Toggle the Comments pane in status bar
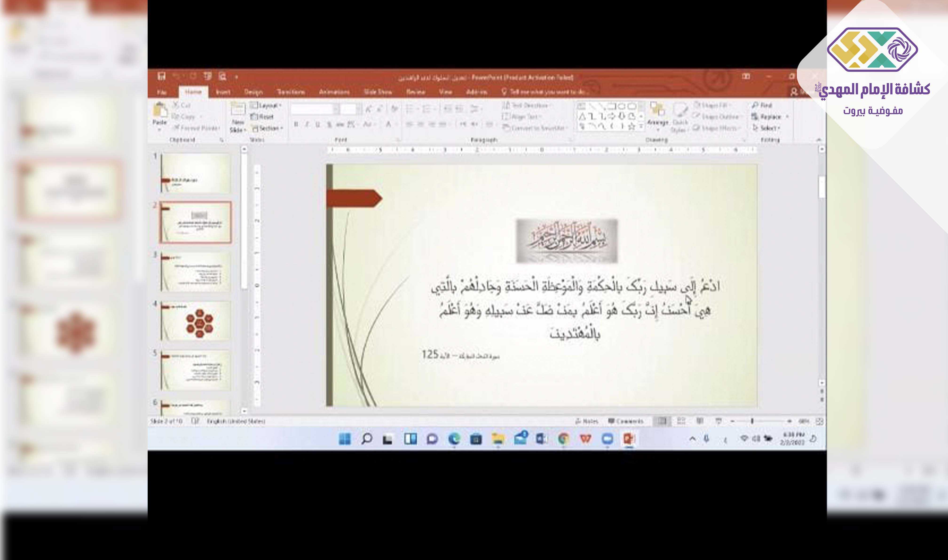The width and height of the screenshot is (948, 560). click(x=626, y=421)
